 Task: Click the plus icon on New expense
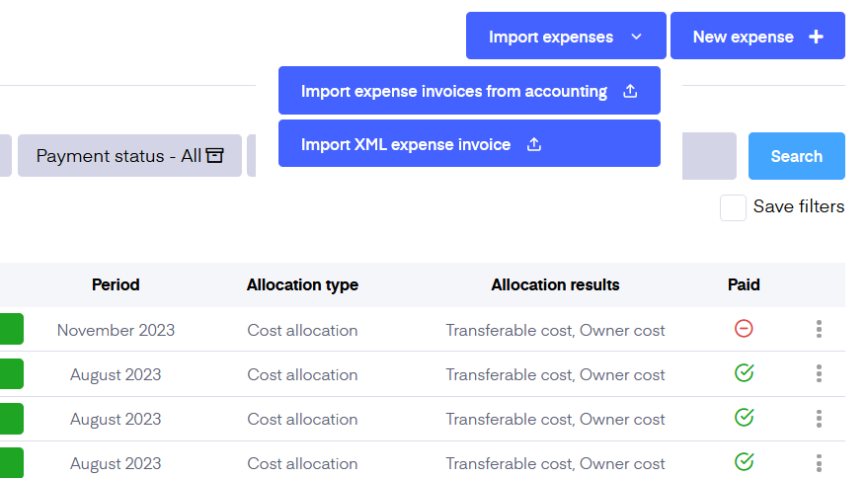[816, 37]
